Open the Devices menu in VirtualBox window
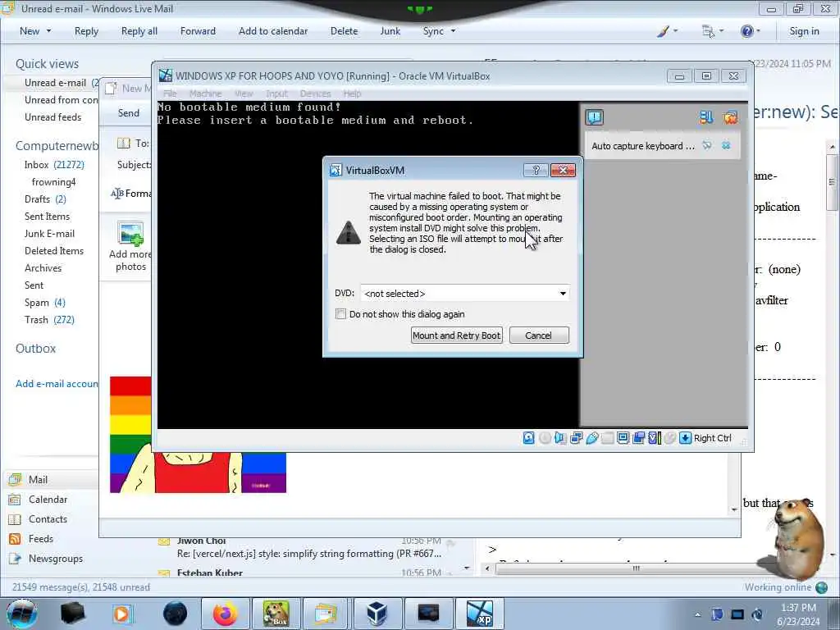This screenshot has height=630, width=840. 316,94
